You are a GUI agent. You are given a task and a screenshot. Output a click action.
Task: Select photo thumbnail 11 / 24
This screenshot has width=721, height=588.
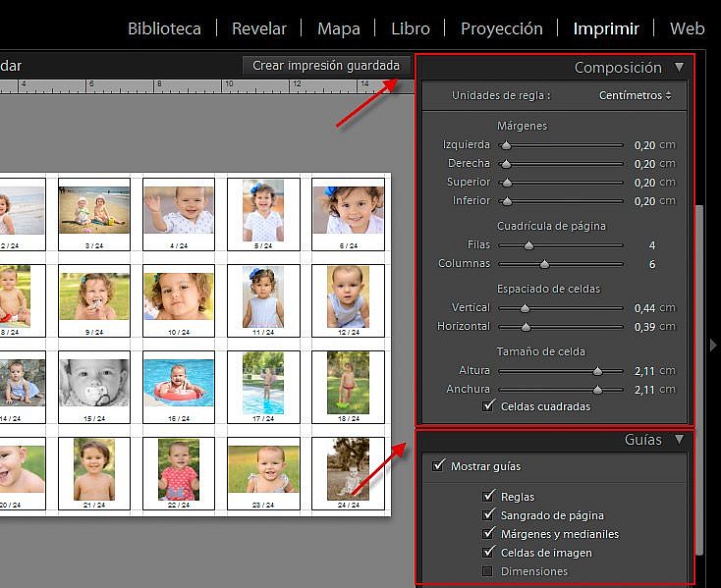pos(263,300)
